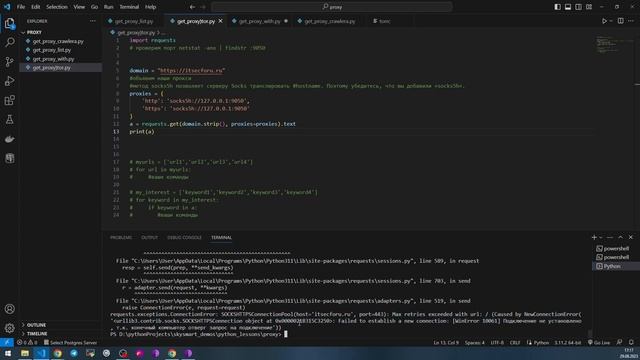Go back with the navigation arrow

click(192, 7)
